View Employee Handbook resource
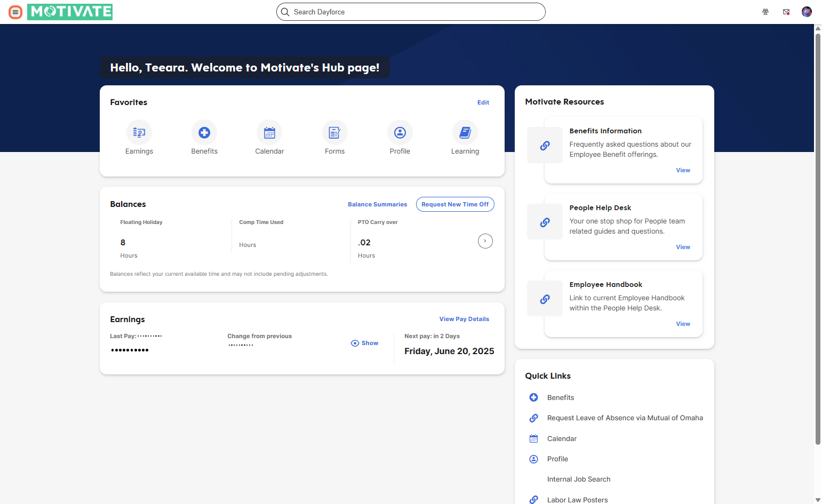 683,324
